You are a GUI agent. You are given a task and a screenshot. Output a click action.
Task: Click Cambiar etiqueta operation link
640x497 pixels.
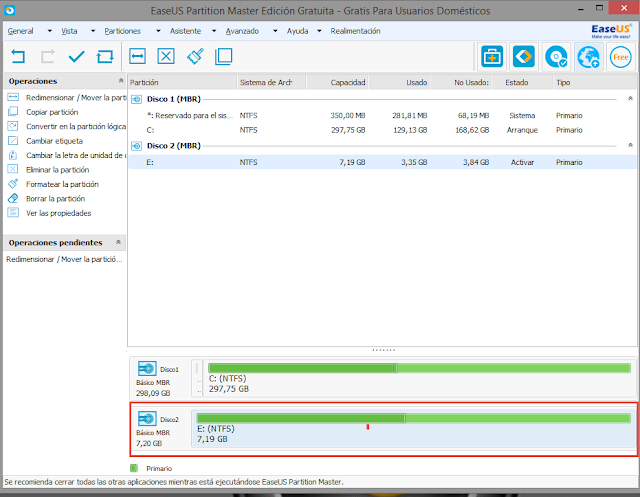click(x=54, y=141)
